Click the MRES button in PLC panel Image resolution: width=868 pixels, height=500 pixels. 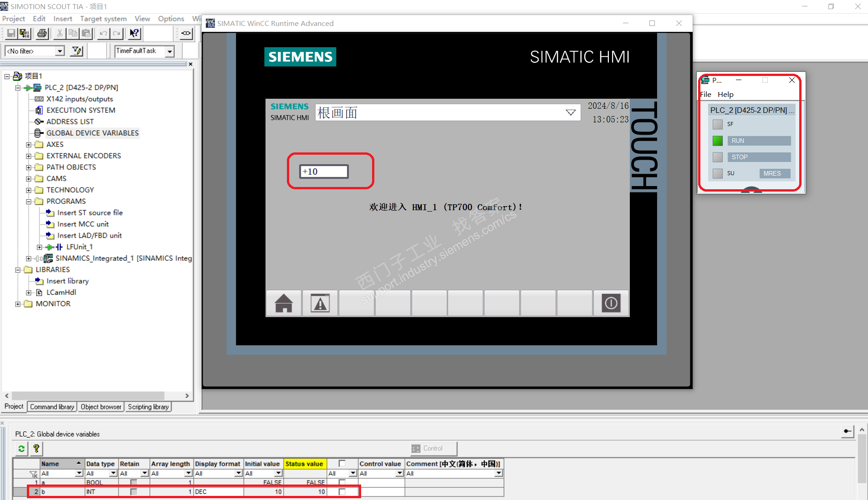click(x=775, y=174)
